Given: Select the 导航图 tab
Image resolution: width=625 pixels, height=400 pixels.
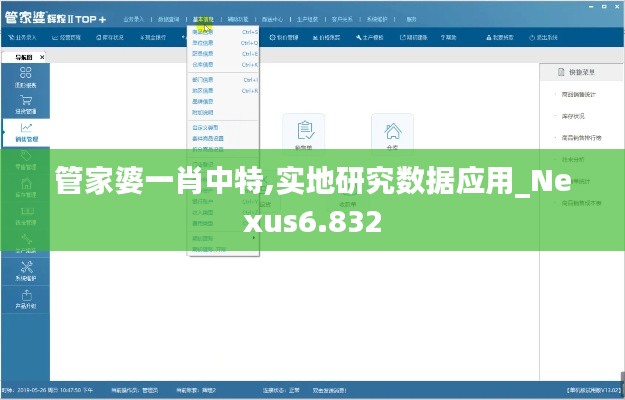Looking at the screenshot, I should (x=24, y=57).
